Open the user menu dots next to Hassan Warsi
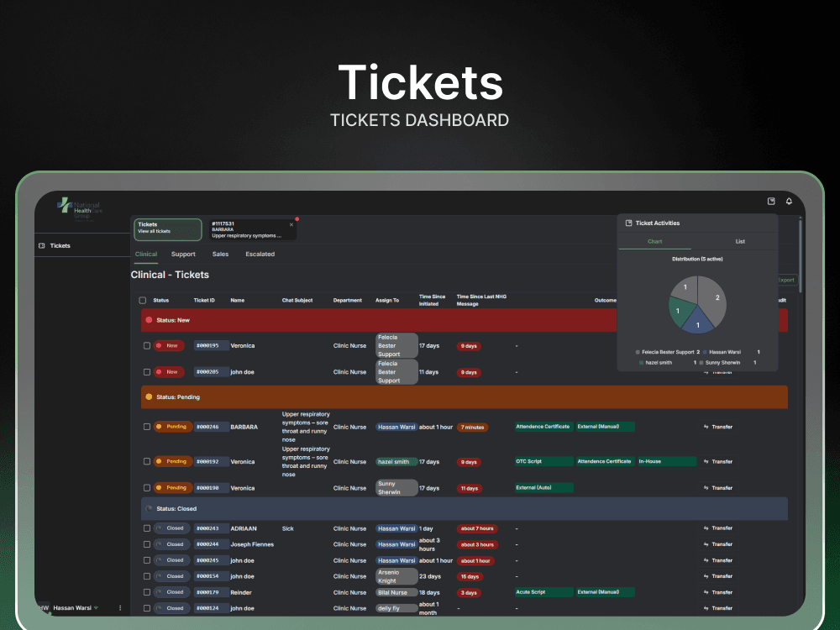Viewport: 840px width, 630px height. (120, 608)
